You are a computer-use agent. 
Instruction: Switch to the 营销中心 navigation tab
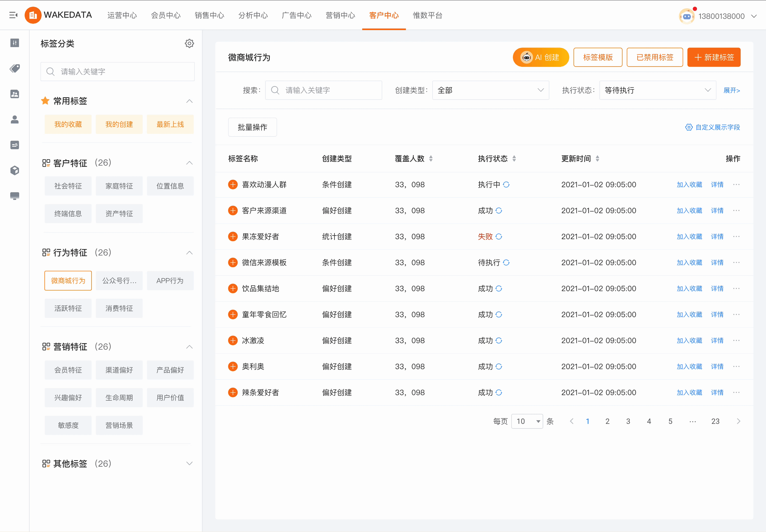[340, 15]
